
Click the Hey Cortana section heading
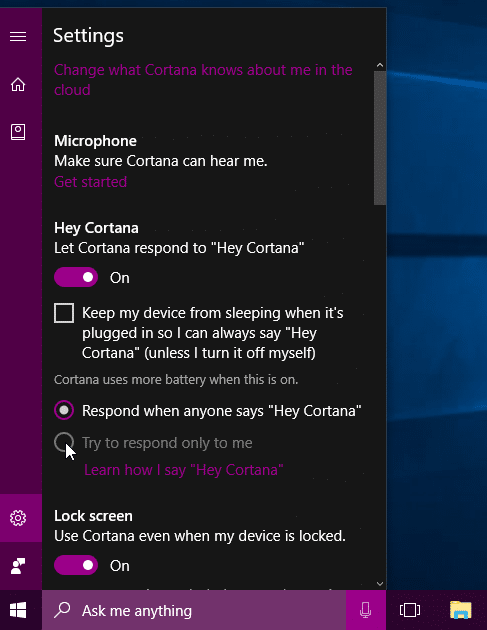click(x=96, y=228)
